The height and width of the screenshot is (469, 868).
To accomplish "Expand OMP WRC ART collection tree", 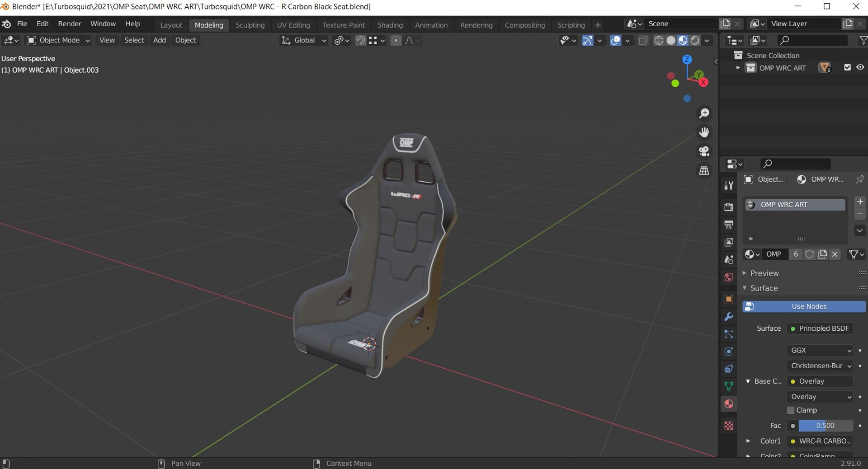I will point(738,68).
